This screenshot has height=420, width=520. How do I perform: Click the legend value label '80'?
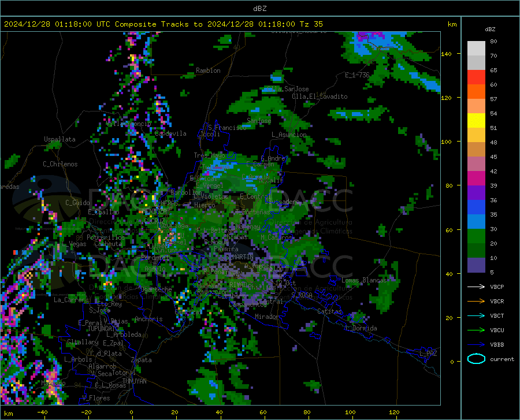493,42
